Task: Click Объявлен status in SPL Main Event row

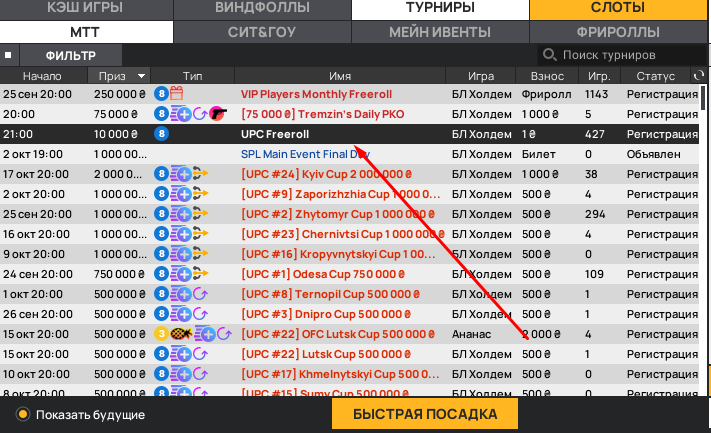Action: [x=653, y=154]
